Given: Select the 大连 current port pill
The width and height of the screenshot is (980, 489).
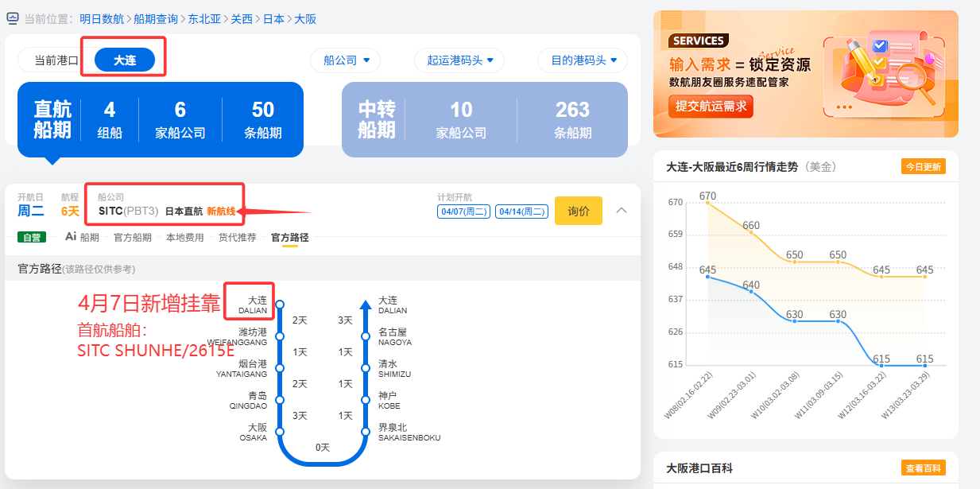Looking at the screenshot, I should click(124, 60).
